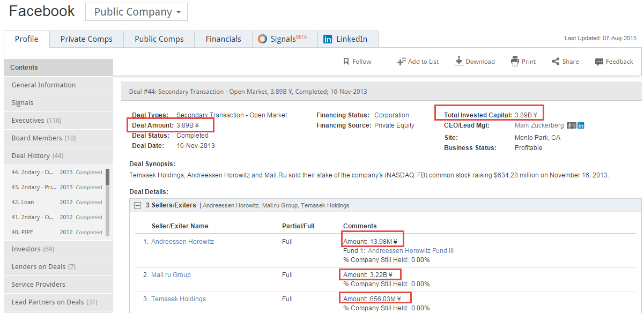644x313 pixels.
Task: Click the Facebook company title
Action: 42,11
